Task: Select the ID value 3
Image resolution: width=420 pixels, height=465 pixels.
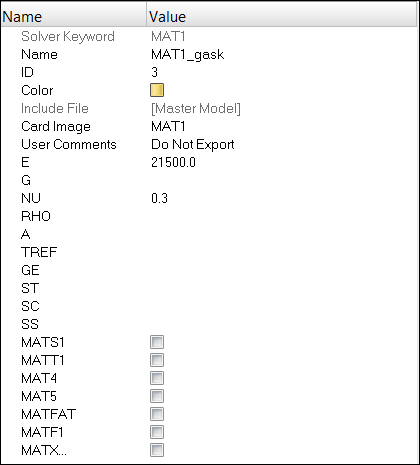Action: pyautogui.click(x=154, y=72)
